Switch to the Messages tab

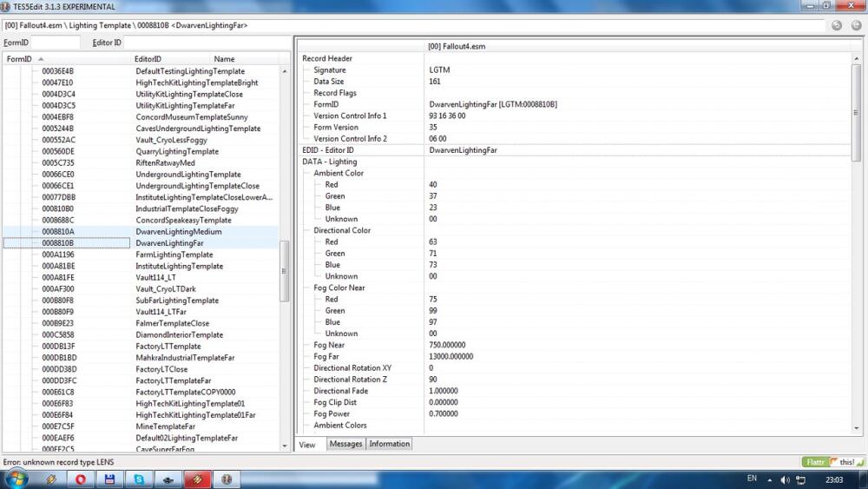pos(345,444)
